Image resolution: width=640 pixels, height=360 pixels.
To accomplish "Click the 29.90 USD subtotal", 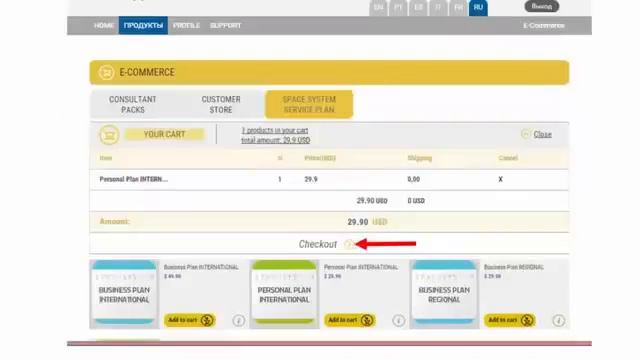I will tap(372, 201).
